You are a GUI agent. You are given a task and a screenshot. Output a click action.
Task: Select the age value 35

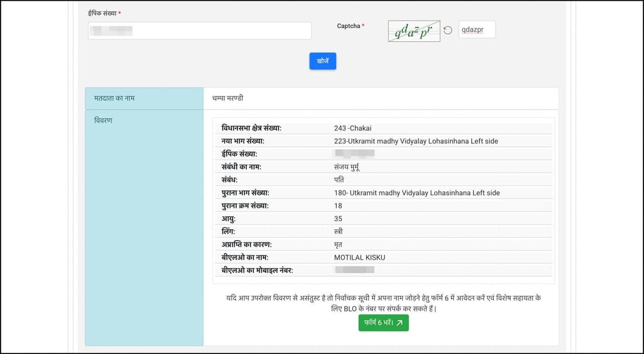click(338, 218)
